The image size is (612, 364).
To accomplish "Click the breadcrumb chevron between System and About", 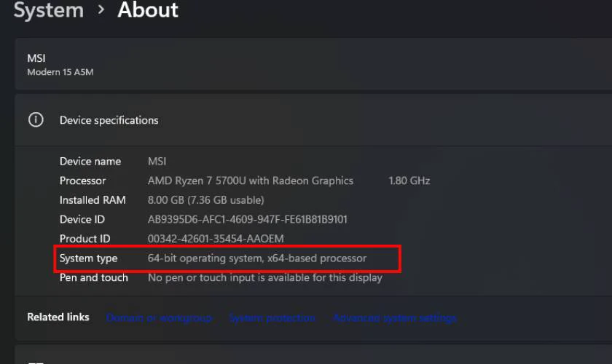I will [x=101, y=9].
